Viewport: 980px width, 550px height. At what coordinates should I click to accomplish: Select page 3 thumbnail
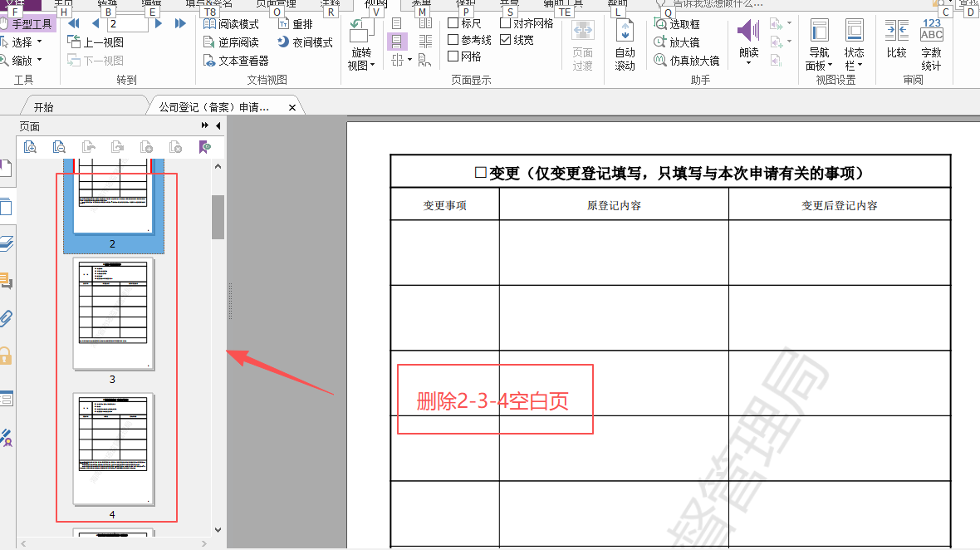[113, 314]
